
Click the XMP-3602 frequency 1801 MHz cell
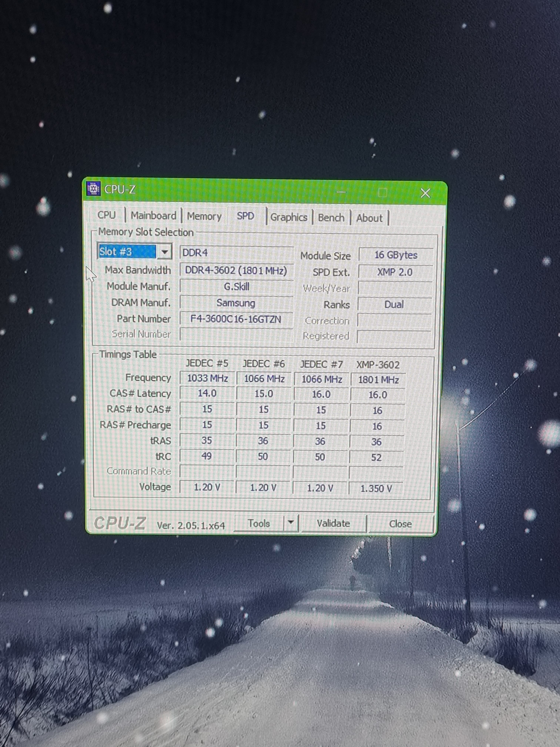click(x=378, y=380)
